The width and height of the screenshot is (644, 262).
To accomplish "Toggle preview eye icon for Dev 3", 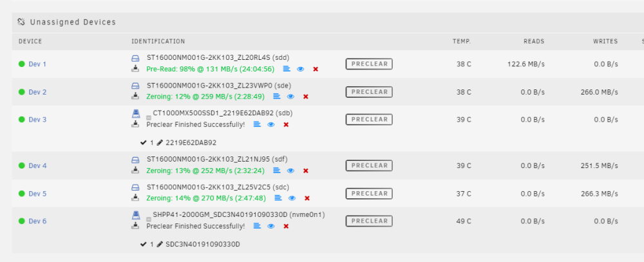I will [x=271, y=124].
